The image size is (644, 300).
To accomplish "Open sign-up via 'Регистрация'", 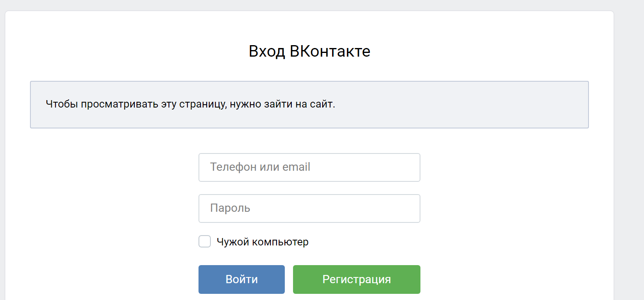I will (x=356, y=279).
